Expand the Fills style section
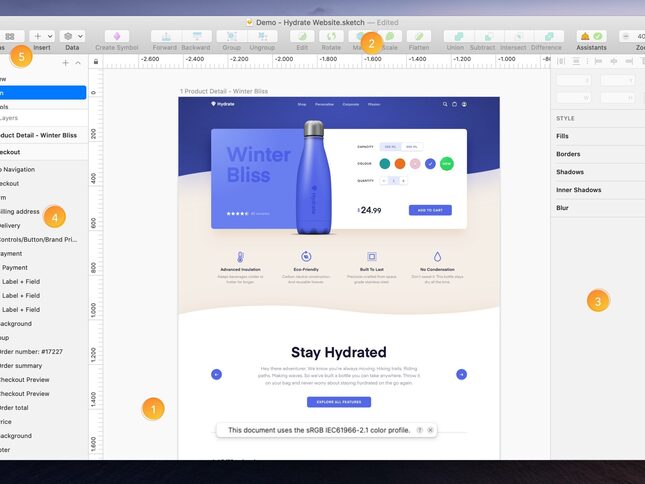Viewport: 645px width, 484px height. [598, 136]
